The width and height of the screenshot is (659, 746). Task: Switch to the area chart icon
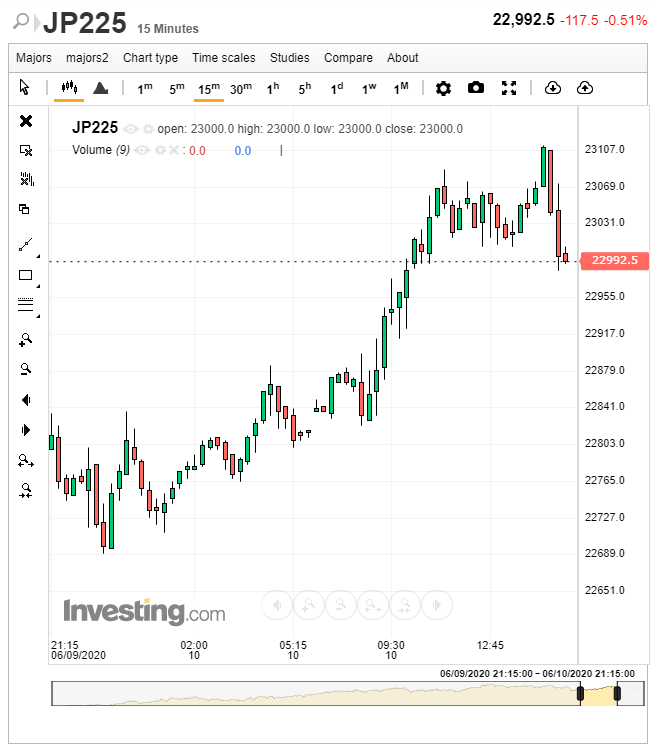pos(100,88)
